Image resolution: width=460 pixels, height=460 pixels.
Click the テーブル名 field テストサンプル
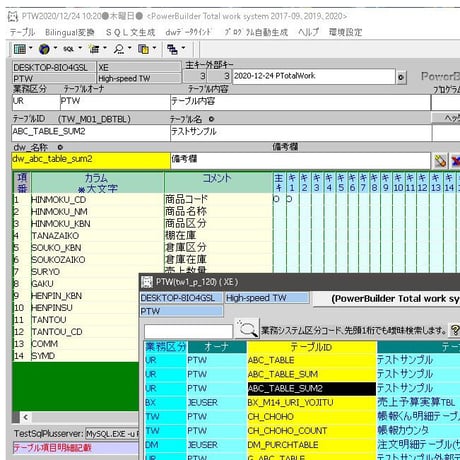(x=301, y=132)
